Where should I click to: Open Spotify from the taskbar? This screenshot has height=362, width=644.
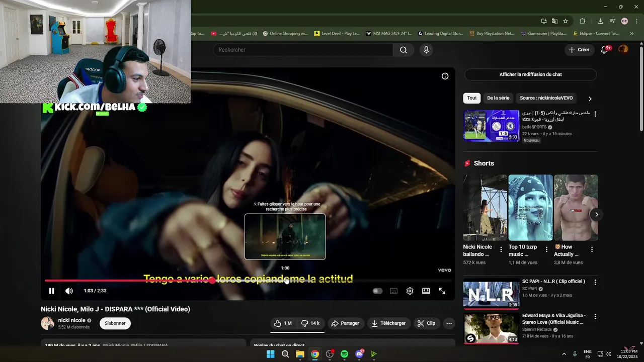tap(344, 354)
